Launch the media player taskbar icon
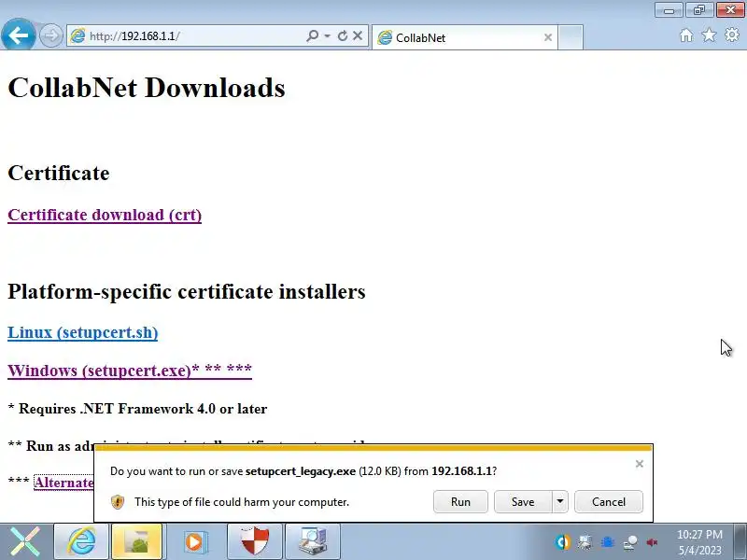747x560 pixels. click(194, 541)
